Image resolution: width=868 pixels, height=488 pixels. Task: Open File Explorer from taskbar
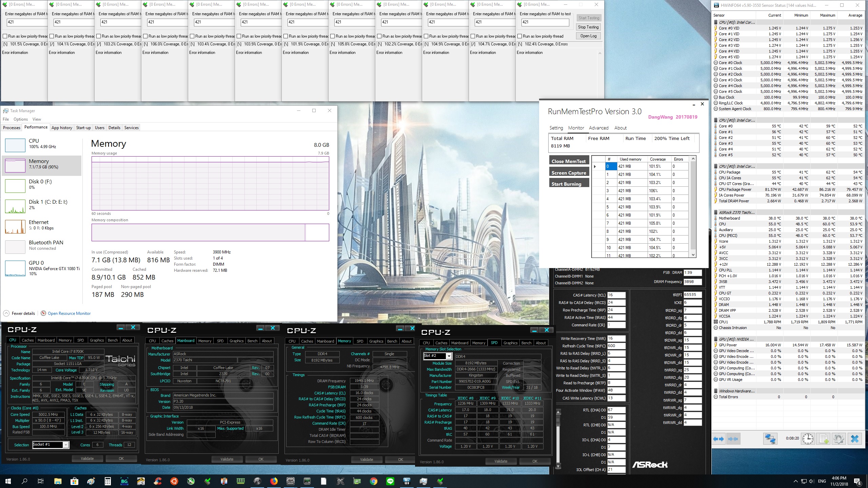(x=58, y=481)
